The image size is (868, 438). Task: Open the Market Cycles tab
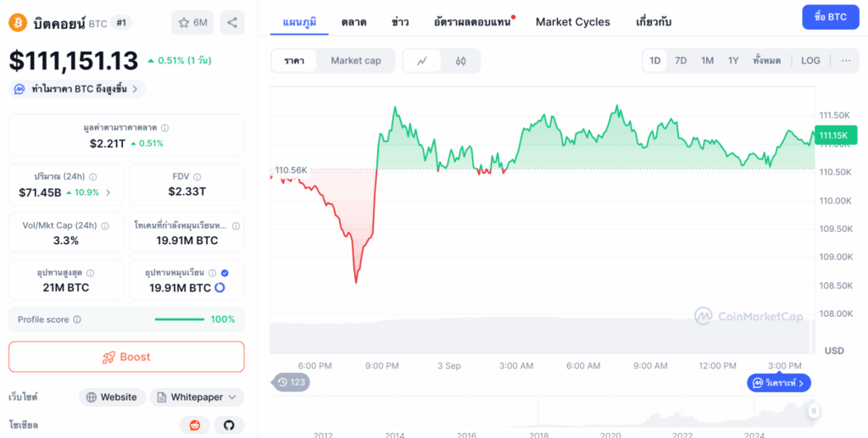572,22
